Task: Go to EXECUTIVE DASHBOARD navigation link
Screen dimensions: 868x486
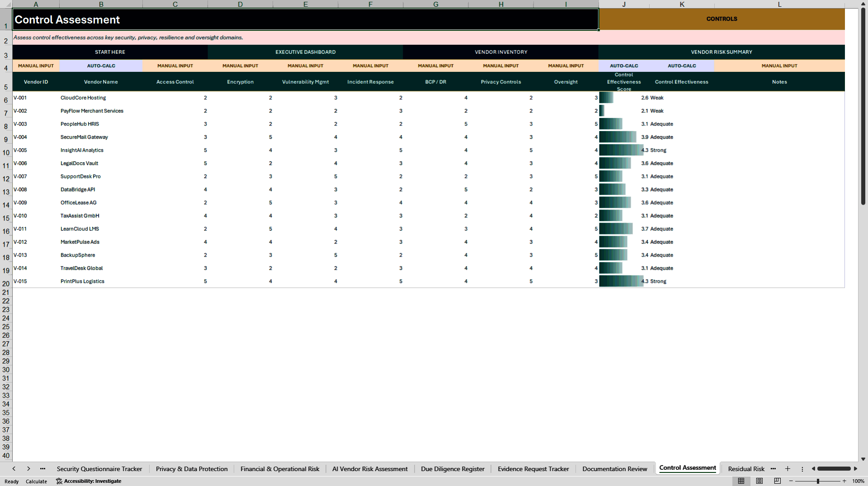Action: coord(306,52)
